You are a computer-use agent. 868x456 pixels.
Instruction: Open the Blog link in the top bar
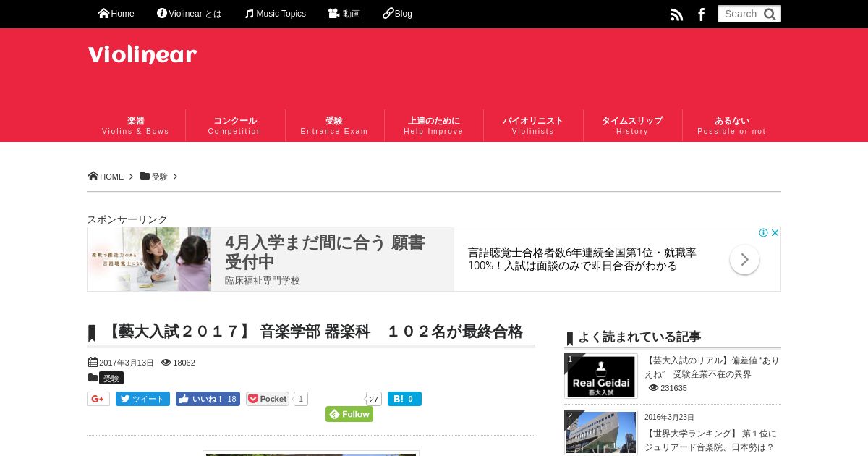397,14
